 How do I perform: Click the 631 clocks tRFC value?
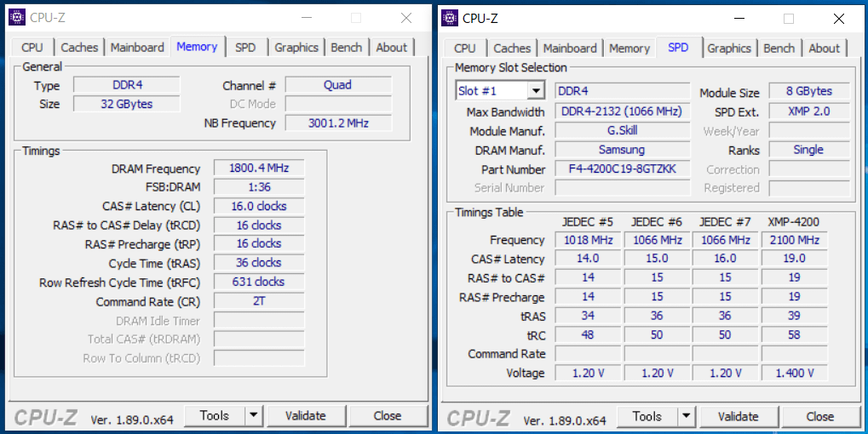(x=259, y=282)
